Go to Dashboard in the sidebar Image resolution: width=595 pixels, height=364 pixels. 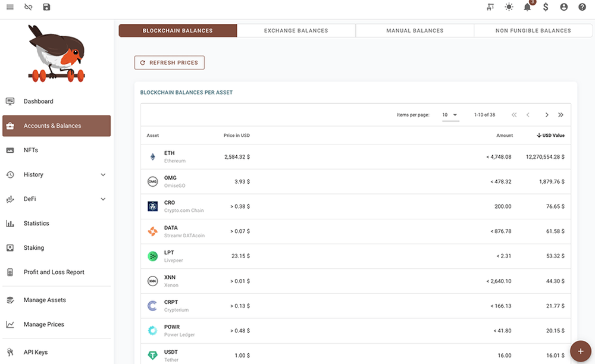click(x=57, y=101)
